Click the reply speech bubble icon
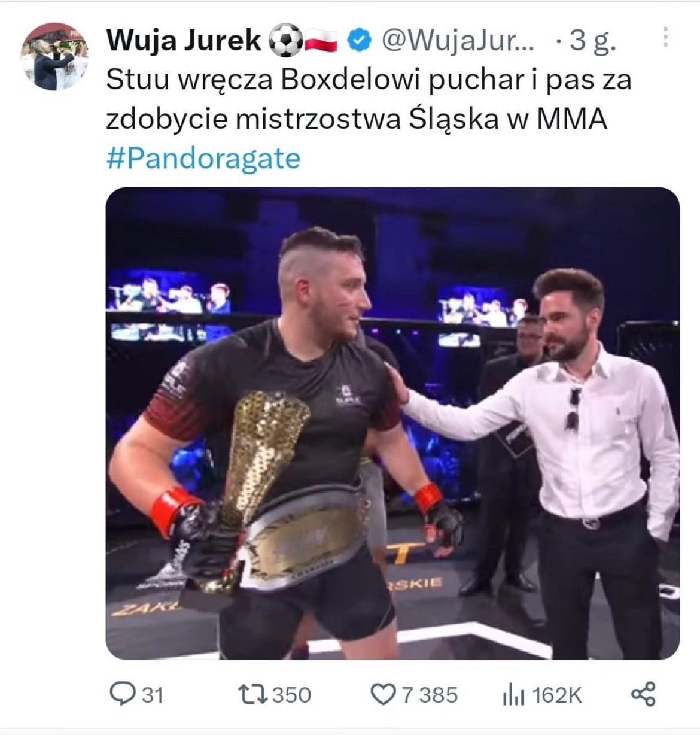Screen dimensions: 700x735 click(123, 694)
